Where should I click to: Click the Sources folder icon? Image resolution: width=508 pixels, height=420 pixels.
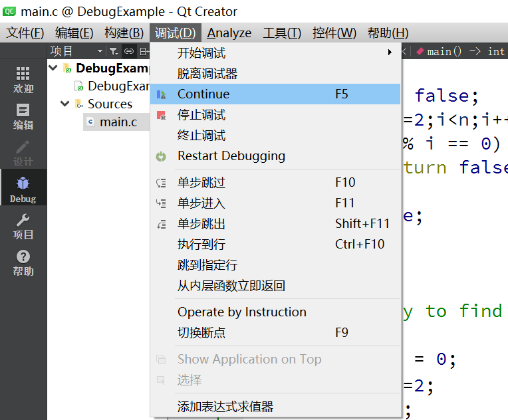tap(78, 104)
